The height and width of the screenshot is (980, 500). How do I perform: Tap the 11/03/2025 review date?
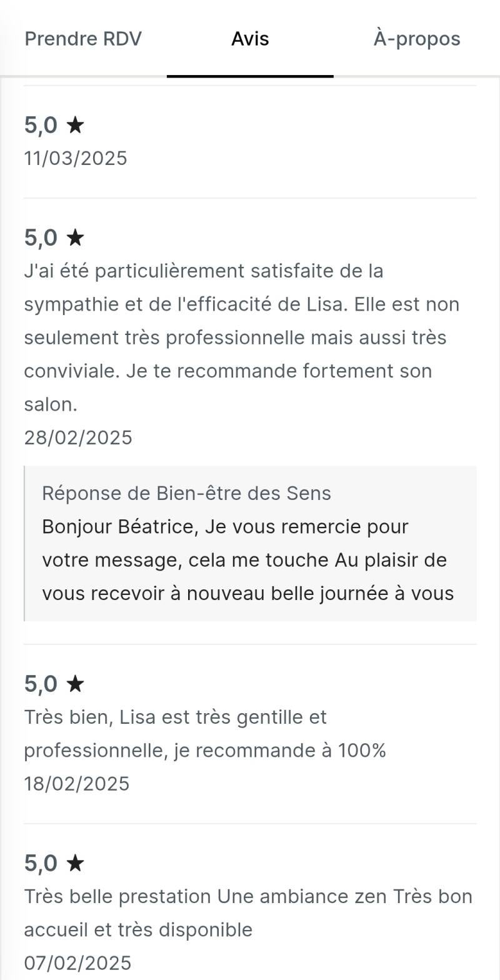(x=76, y=158)
